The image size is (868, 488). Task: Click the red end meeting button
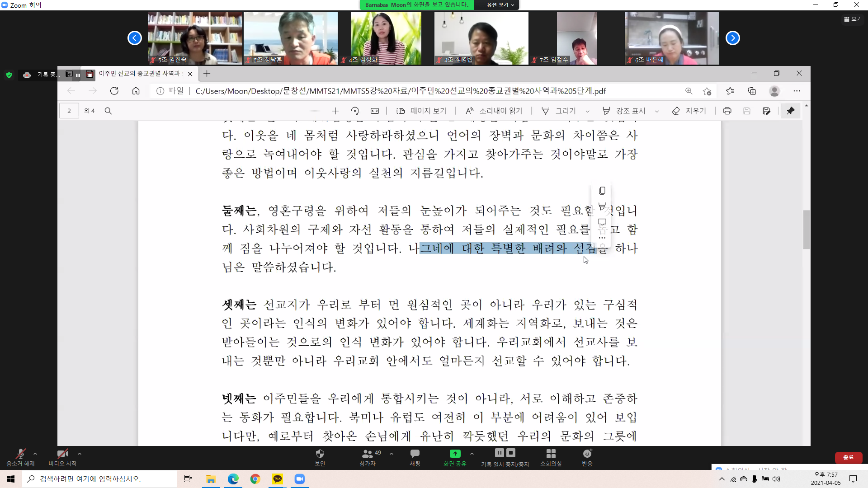(848, 457)
